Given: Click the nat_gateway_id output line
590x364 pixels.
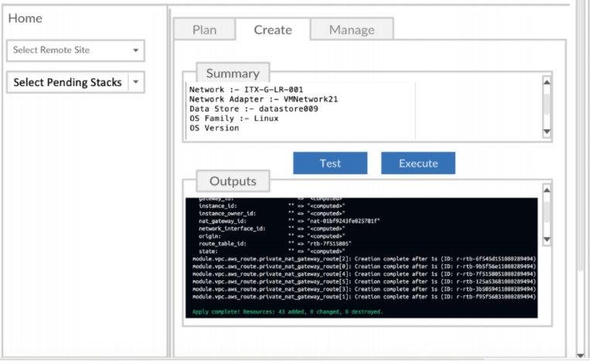Looking at the screenshot, I should [289, 221].
